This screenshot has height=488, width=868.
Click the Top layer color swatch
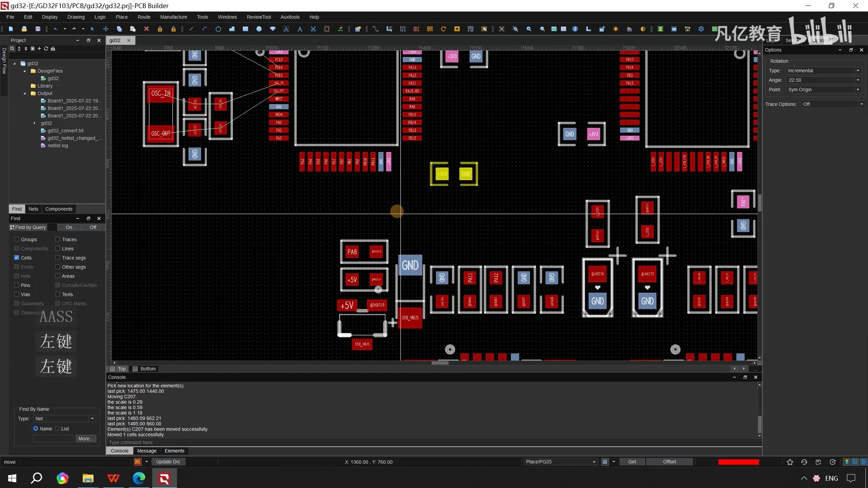112,369
